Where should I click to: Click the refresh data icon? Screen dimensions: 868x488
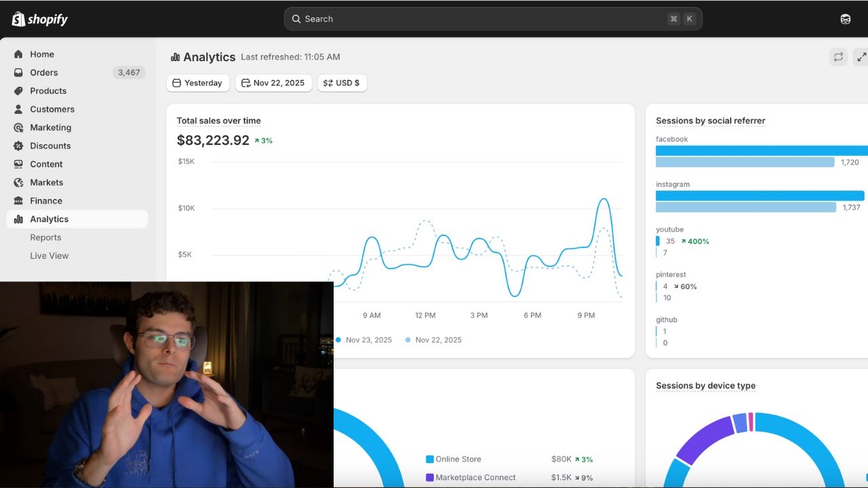pyautogui.click(x=838, y=57)
